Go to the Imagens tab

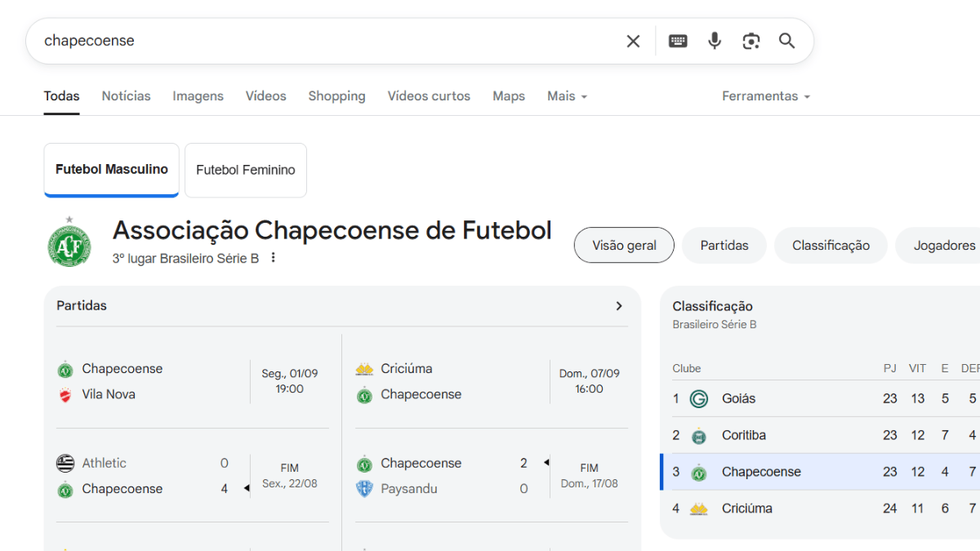point(198,96)
